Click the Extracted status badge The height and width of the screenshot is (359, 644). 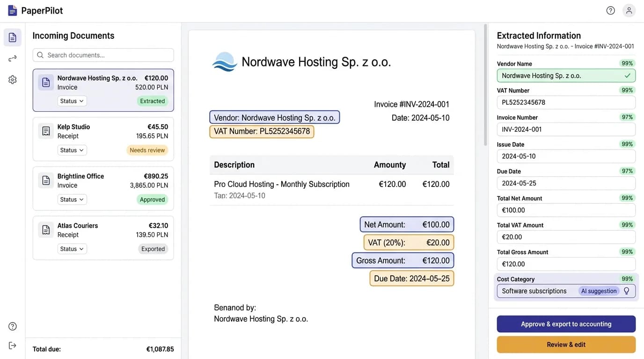[153, 101]
